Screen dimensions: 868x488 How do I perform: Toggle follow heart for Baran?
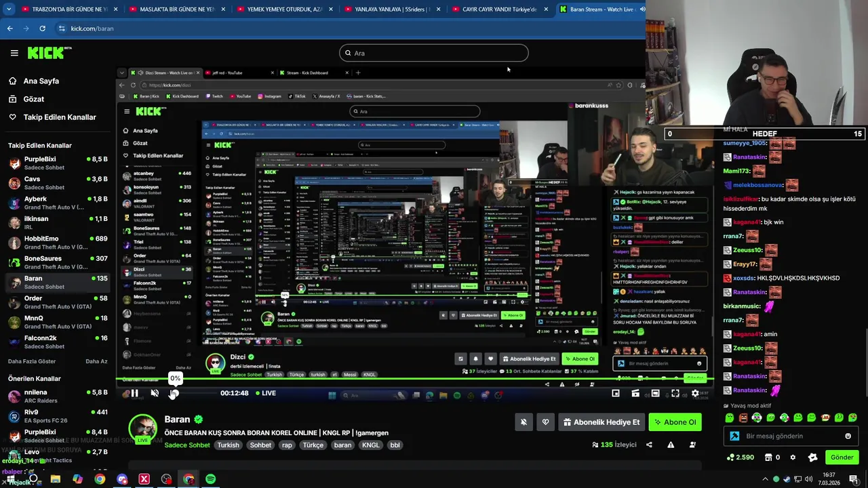coord(545,422)
